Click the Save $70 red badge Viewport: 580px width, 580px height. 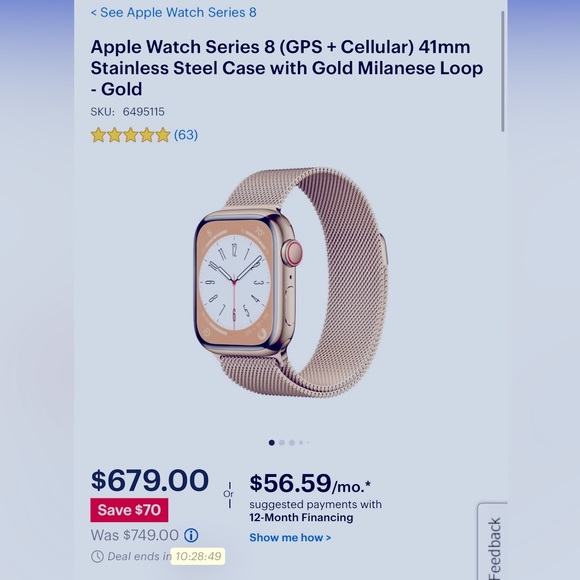pos(129,510)
